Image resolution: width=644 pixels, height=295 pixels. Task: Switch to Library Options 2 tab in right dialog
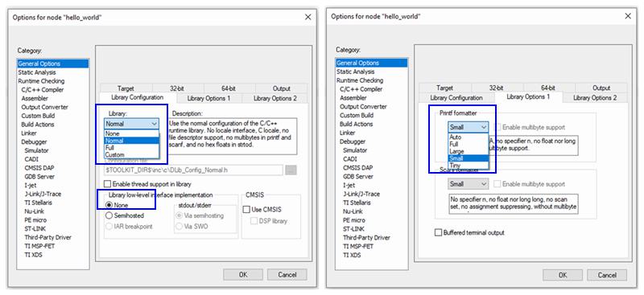pyautogui.click(x=595, y=97)
